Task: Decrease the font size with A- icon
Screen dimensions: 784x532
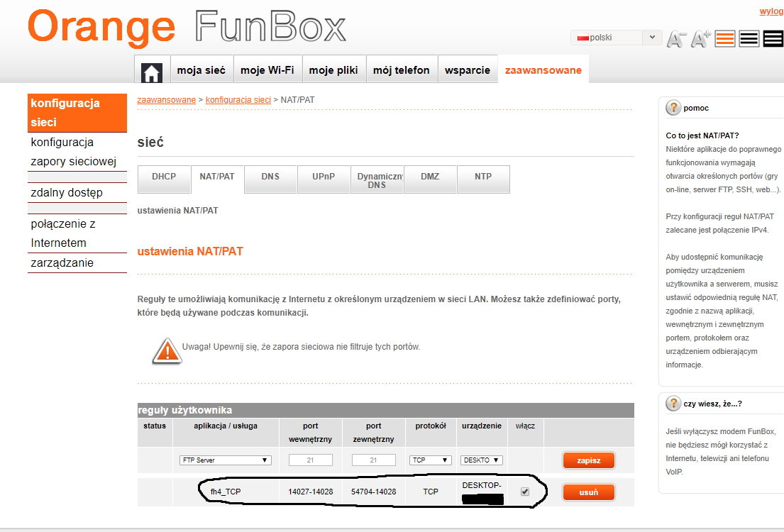Action: coord(676,39)
